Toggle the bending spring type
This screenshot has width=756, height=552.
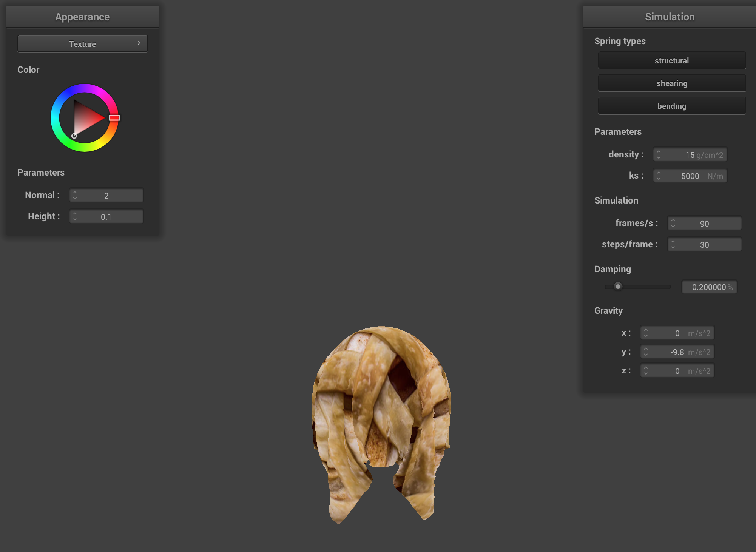click(x=672, y=106)
